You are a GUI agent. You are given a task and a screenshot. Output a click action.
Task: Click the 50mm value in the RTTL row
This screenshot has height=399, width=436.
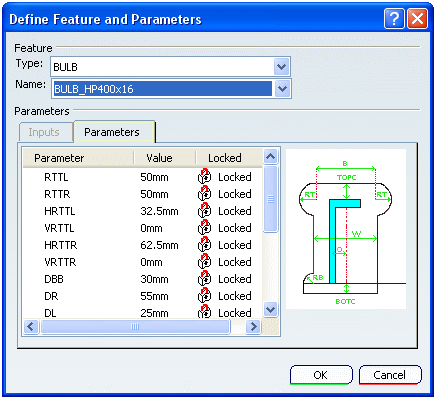coord(154,177)
